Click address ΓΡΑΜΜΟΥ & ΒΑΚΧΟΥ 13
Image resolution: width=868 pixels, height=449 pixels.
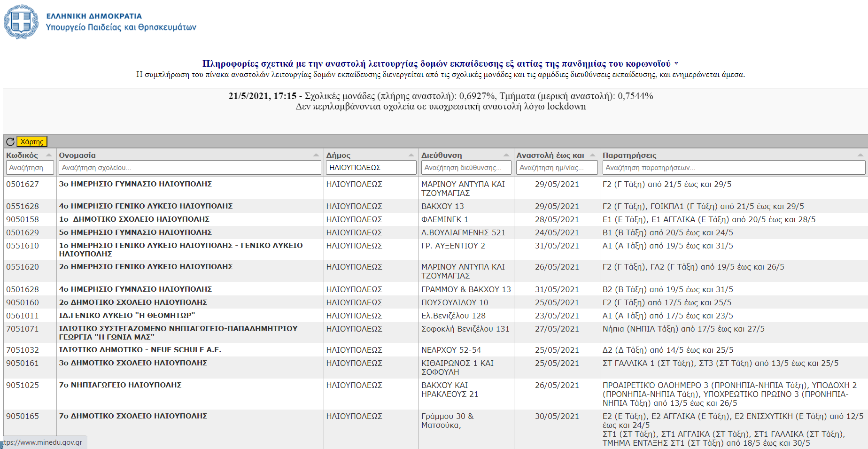click(x=466, y=289)
